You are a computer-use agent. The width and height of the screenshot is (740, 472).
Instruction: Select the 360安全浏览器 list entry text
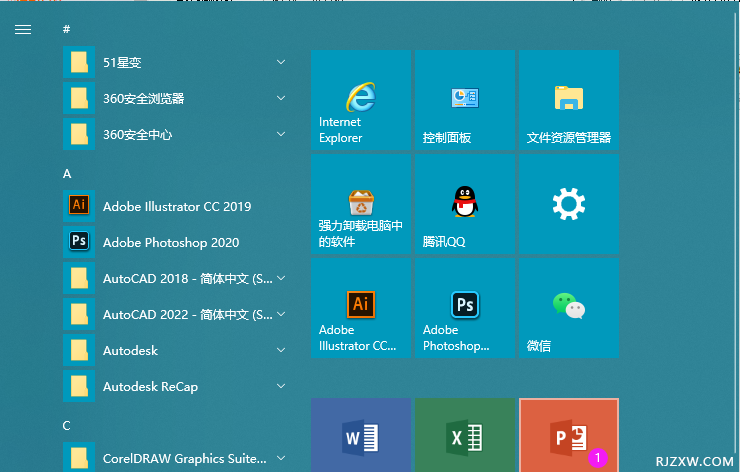143,98
